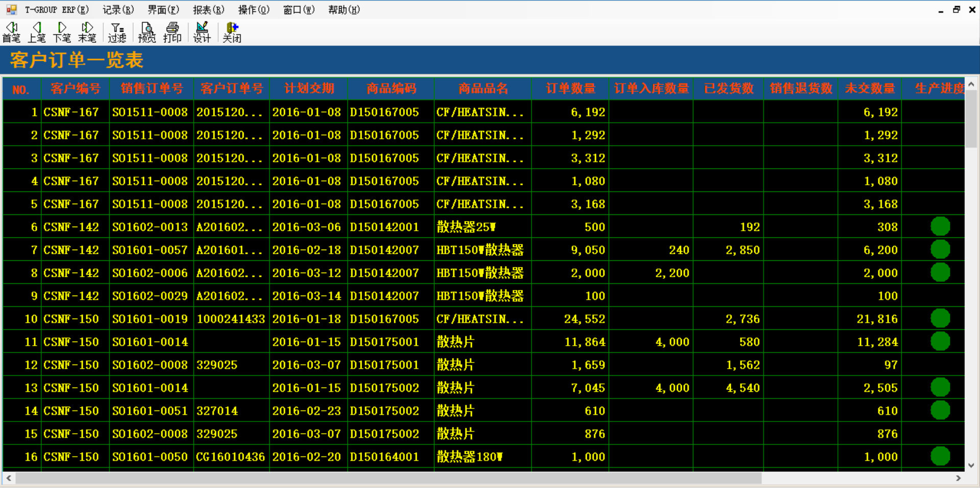Click horizontal scrollbar right arrow
This screenshot has width=980, height=488.
tap(958, 478)
